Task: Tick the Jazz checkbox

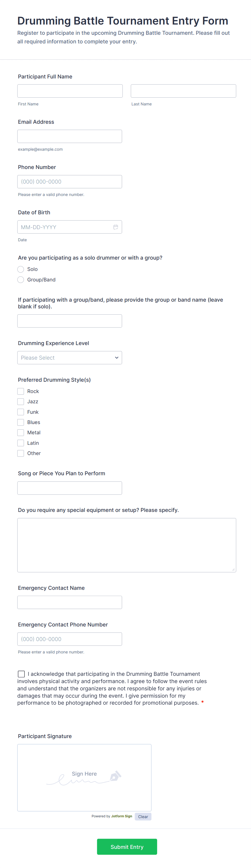Action: tap(21, 402)
